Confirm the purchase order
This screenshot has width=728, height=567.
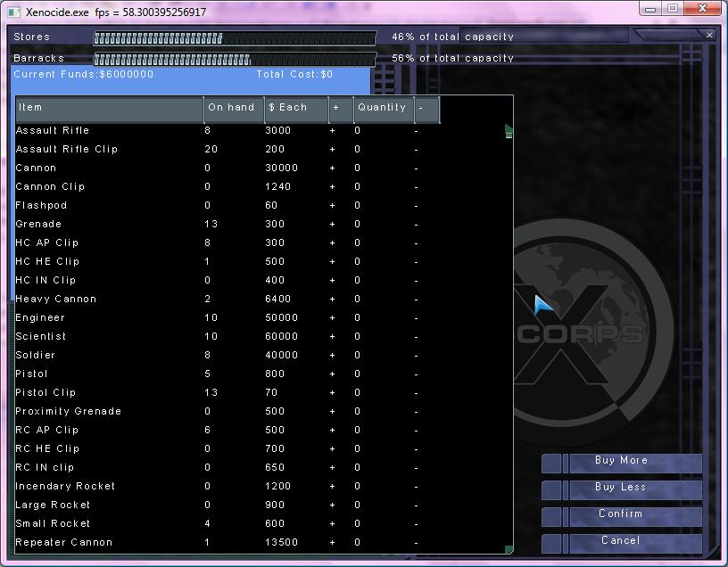pyautogui.click(x=621, y=516)
